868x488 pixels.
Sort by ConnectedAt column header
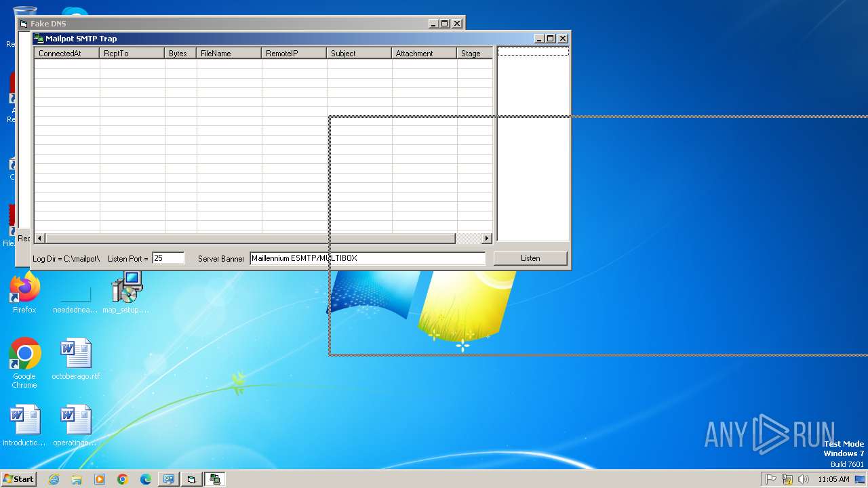tap(67, 53)
